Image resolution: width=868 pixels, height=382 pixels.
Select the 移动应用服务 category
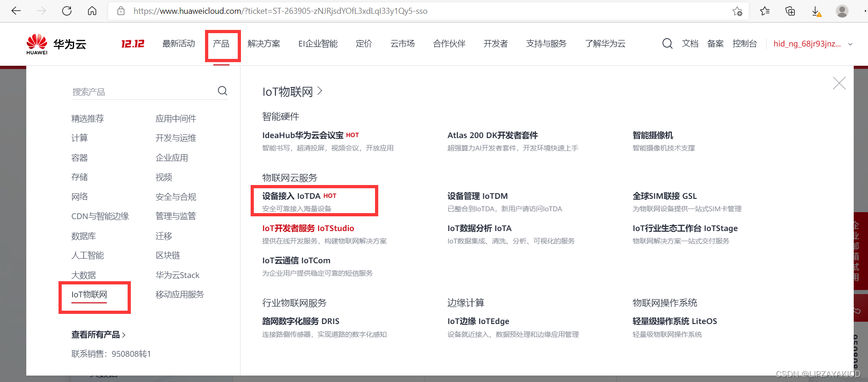click(180, 295)
